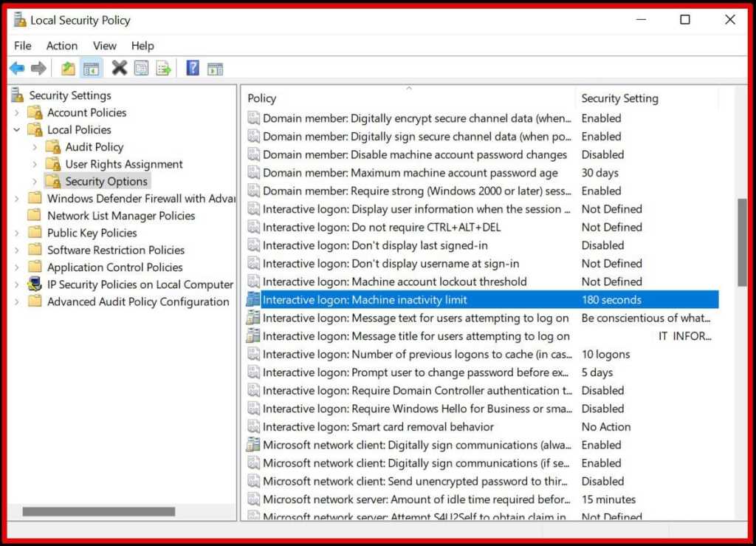Toggle the Show/Hide Console Tree icon
The height and width of the screenshot is (546, 756).
point(91,69)
